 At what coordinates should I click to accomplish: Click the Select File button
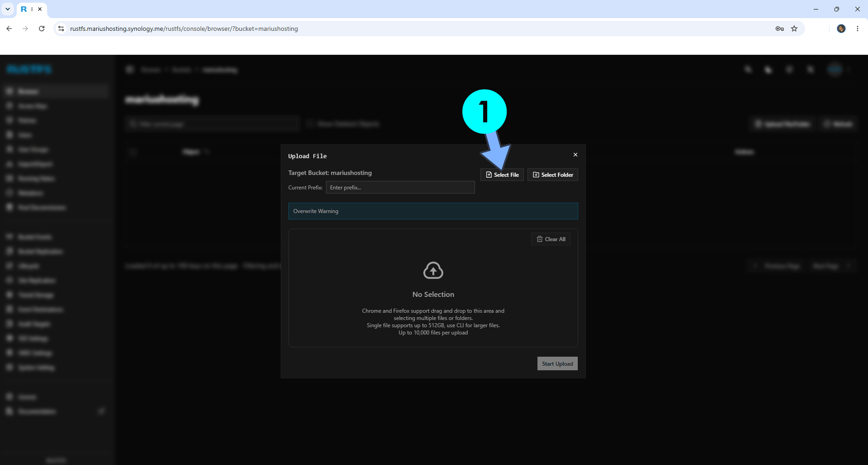pyautogui.click(x=502, y=174)
